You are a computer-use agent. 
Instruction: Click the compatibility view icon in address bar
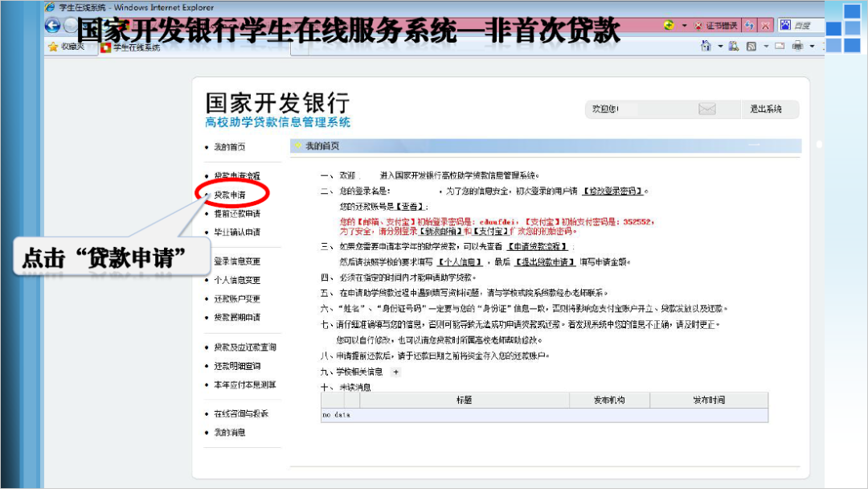coord(669,25)
